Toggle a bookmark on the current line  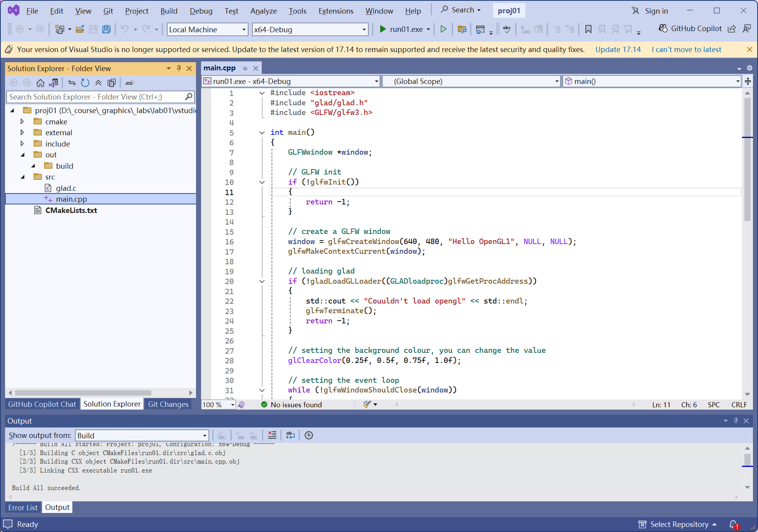coord(588,29)
